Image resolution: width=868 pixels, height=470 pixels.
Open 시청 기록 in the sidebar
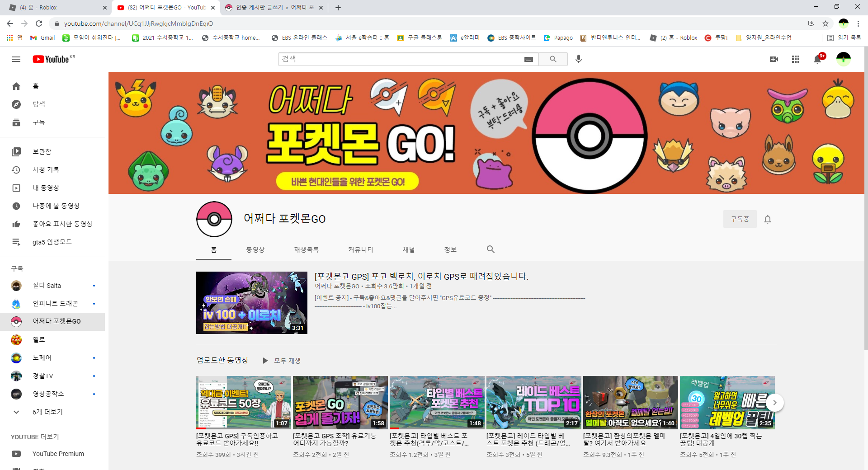46,169
